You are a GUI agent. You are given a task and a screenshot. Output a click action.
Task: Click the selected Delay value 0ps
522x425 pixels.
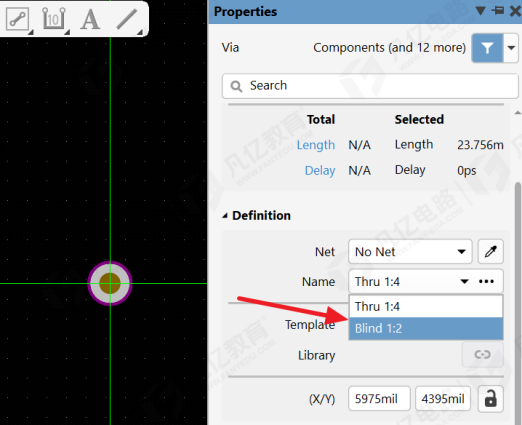tap(467, 170)
